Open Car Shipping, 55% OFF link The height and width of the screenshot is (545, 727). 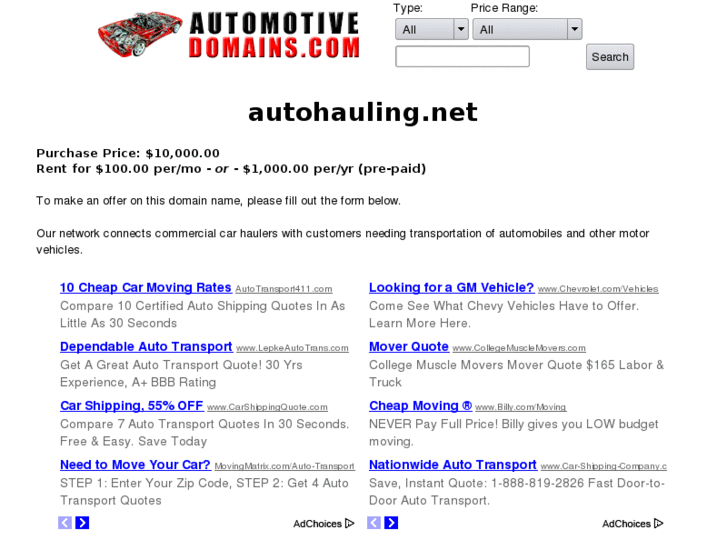132,406
